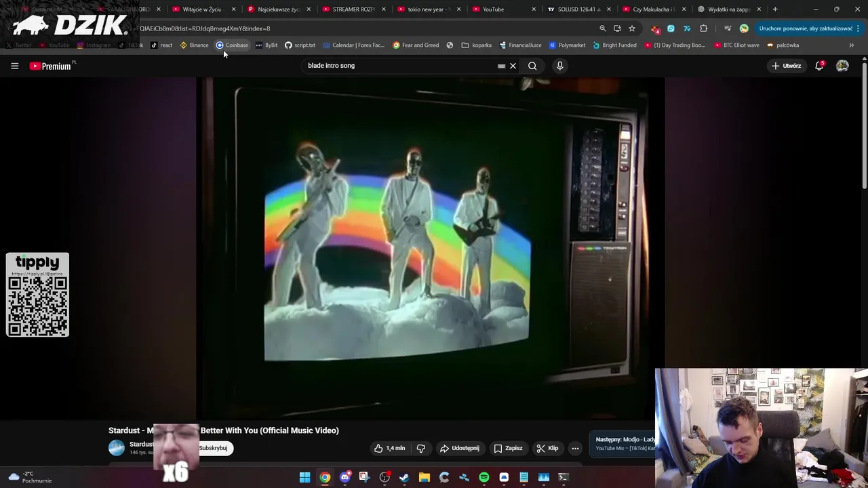Switch to the "YouTube" browser tab
This screenshot has height=488, width=868.
(503, 9)
